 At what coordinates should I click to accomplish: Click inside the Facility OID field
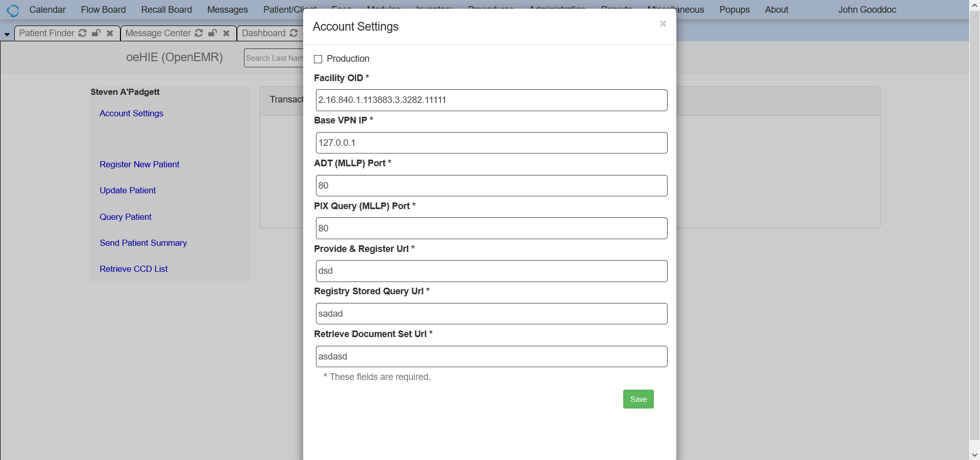tap(491, 100)
